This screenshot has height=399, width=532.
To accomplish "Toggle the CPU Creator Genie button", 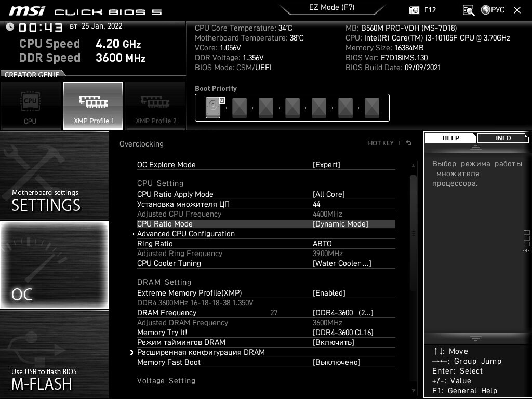I will coord(31,106).
